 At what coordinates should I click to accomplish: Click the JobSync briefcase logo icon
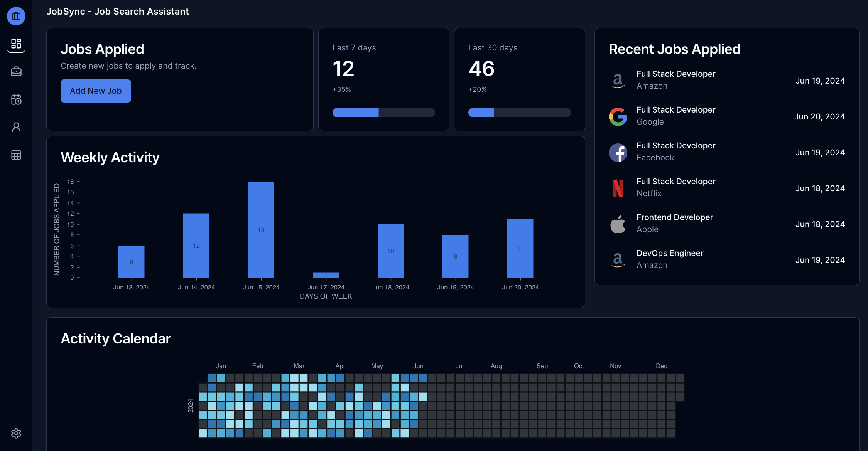click(x=16, y=16)
